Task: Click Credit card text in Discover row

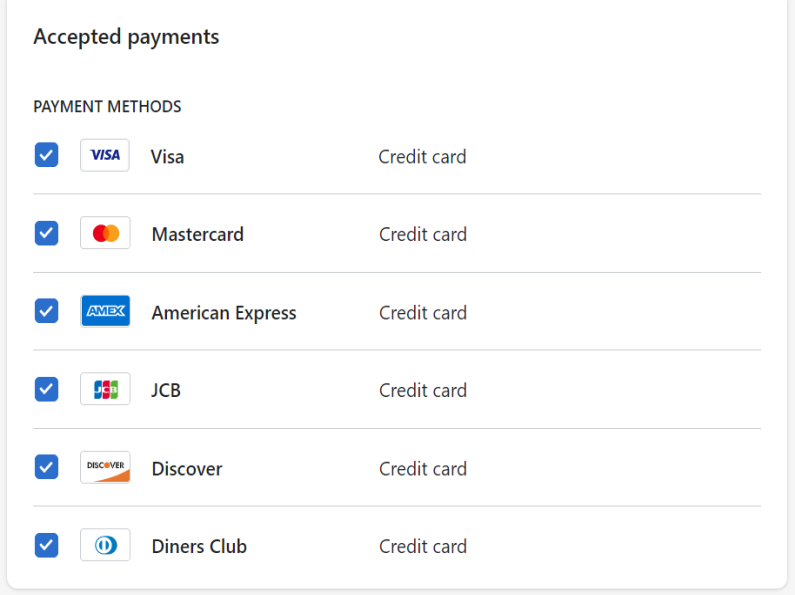Action: click(x=423, y=469)
